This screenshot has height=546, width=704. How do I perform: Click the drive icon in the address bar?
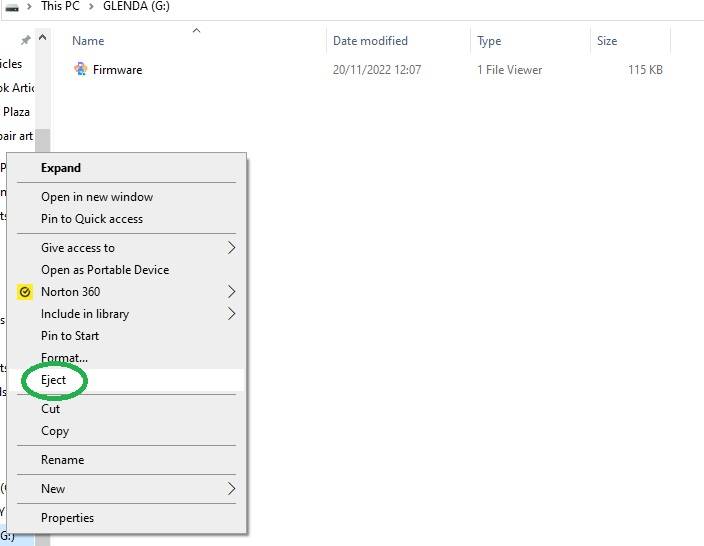point(12,7)
